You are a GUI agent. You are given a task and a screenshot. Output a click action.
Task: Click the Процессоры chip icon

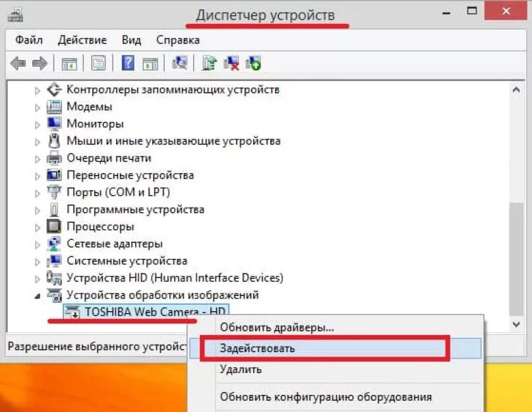point(54,226)
